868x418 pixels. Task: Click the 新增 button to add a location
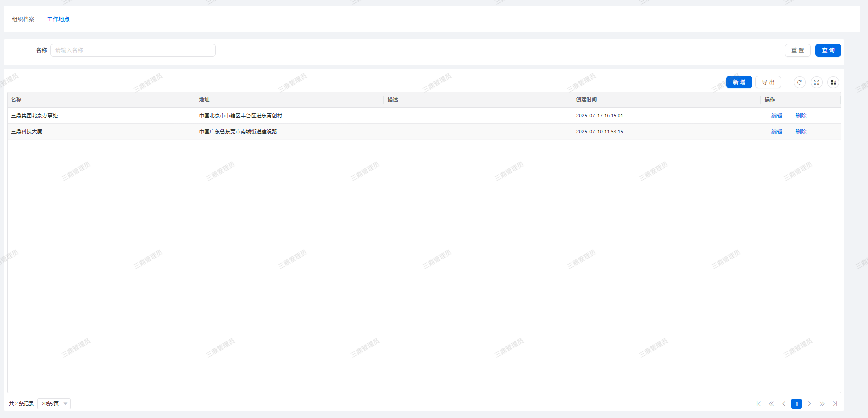tap(739, 82)
